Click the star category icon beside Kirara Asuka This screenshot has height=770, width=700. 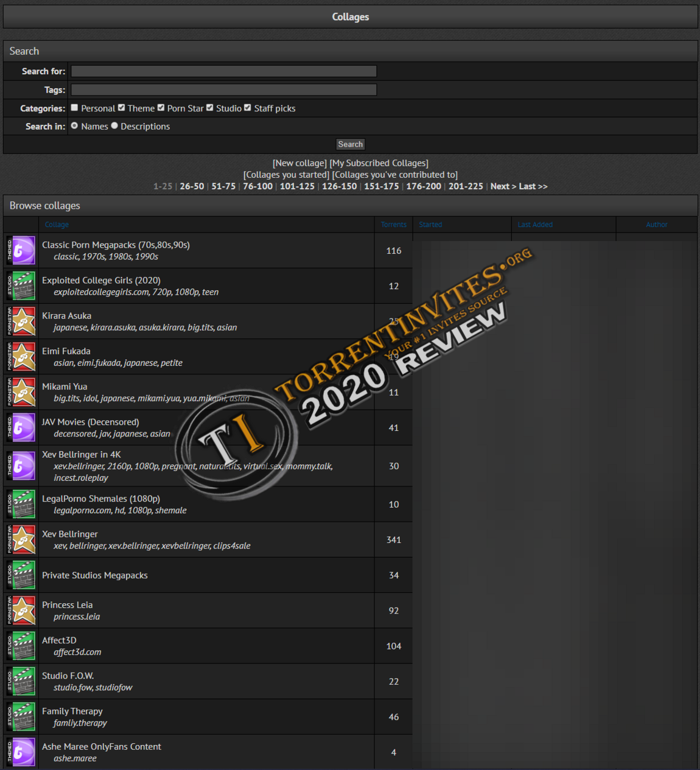21,321
